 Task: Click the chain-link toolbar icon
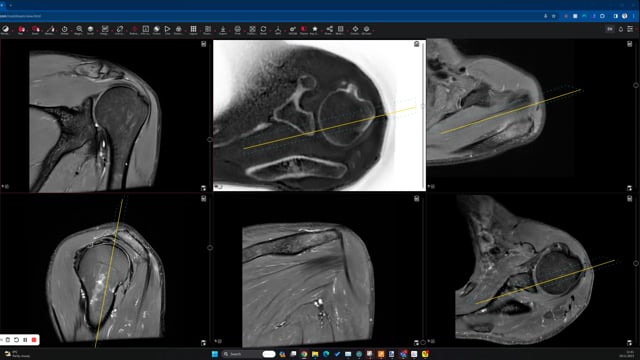click(x=120, y=29)
